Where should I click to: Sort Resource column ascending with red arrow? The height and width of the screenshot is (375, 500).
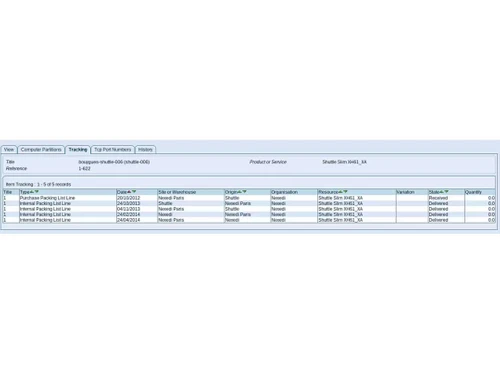coord(341,192)
